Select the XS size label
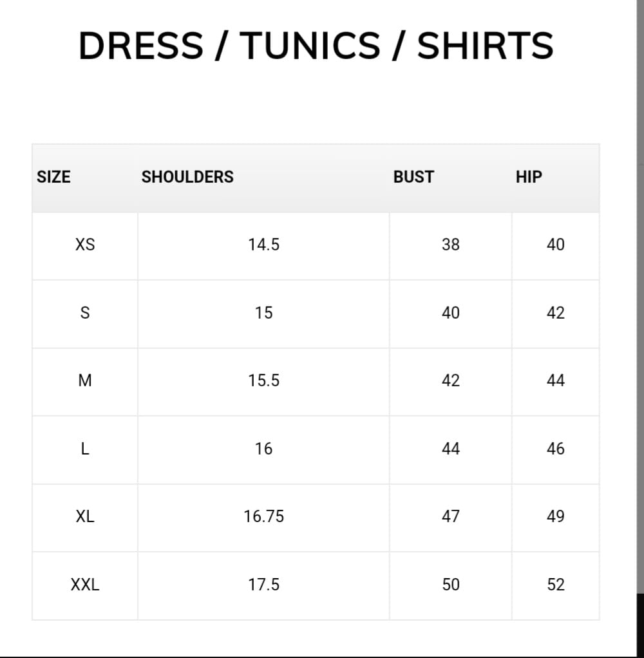Viewport: 644px width, 658px height. point(85,245)
